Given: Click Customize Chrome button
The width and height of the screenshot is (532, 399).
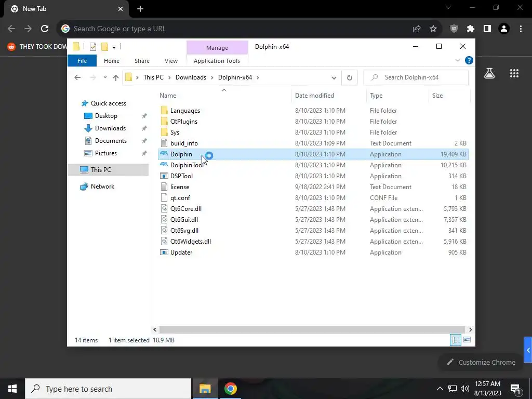Looking at the screenshot, I should [482, 362].
